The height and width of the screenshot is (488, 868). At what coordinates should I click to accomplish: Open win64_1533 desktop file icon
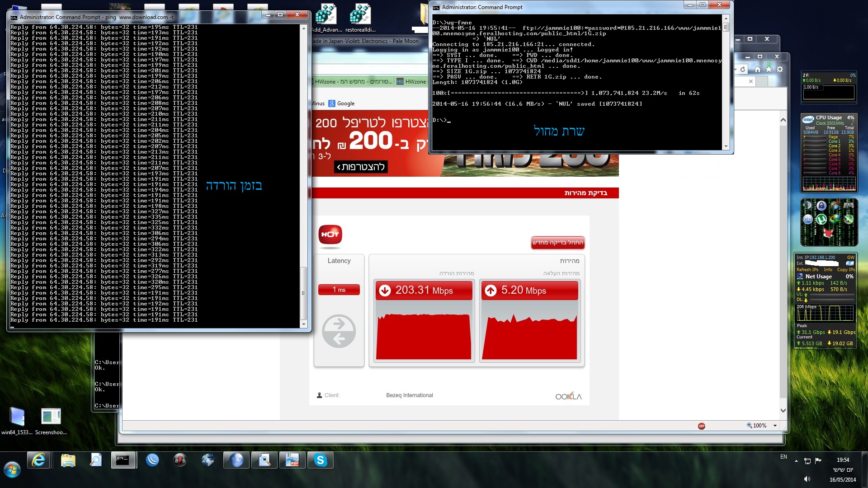point(17,421)
